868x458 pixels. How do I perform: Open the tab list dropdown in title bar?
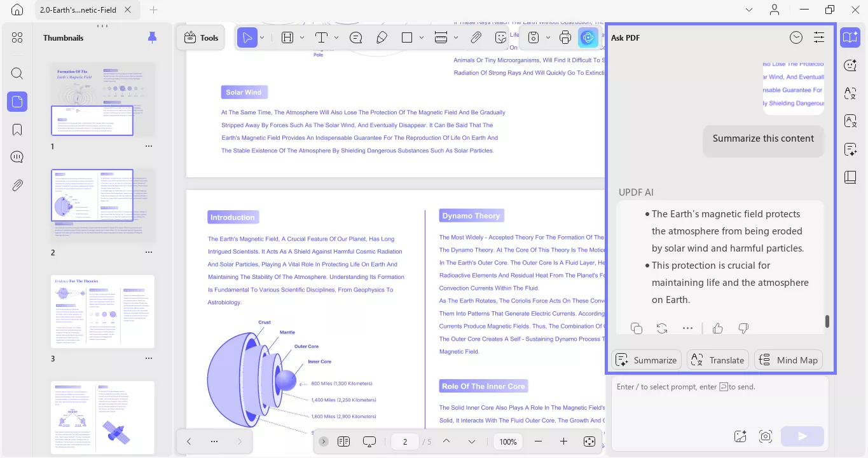click(x=749, y=10)
